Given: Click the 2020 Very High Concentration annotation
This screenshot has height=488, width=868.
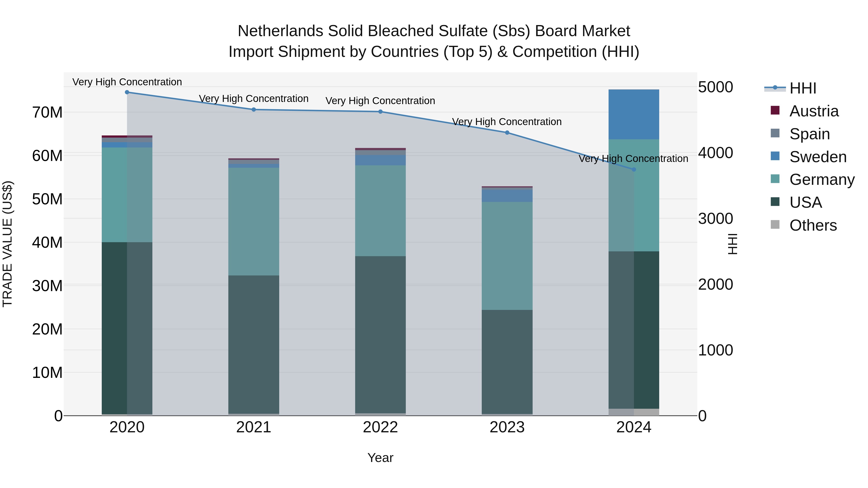Looking at the screenshot, I should tap(127, 82).
